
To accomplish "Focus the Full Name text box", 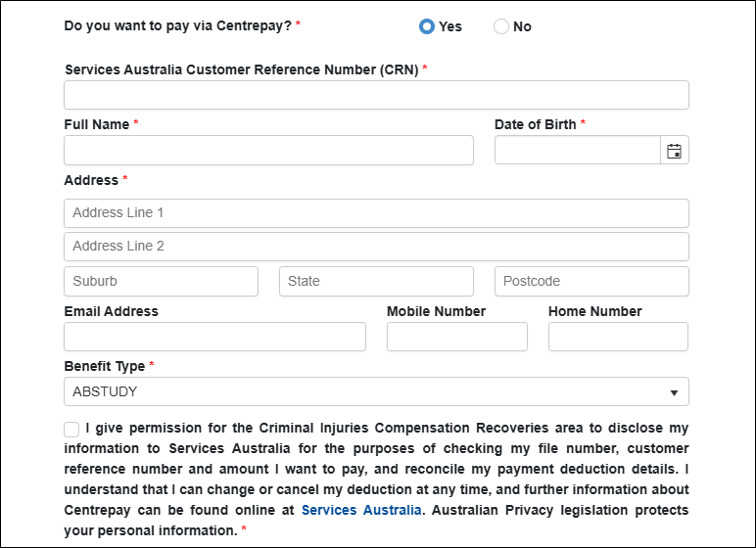I will pos(268,151).
